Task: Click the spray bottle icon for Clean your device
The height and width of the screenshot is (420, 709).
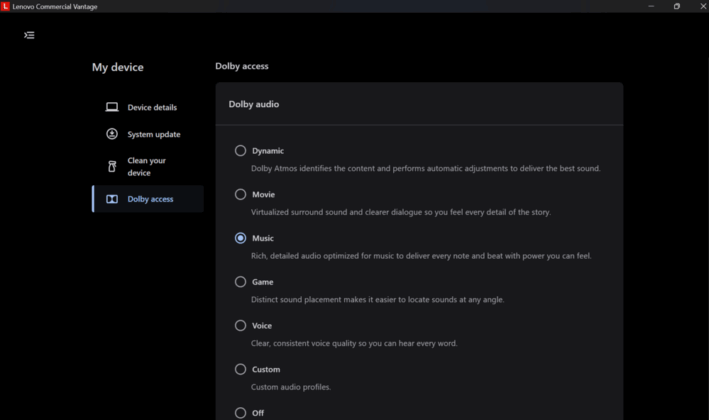Action: [112, 166]
